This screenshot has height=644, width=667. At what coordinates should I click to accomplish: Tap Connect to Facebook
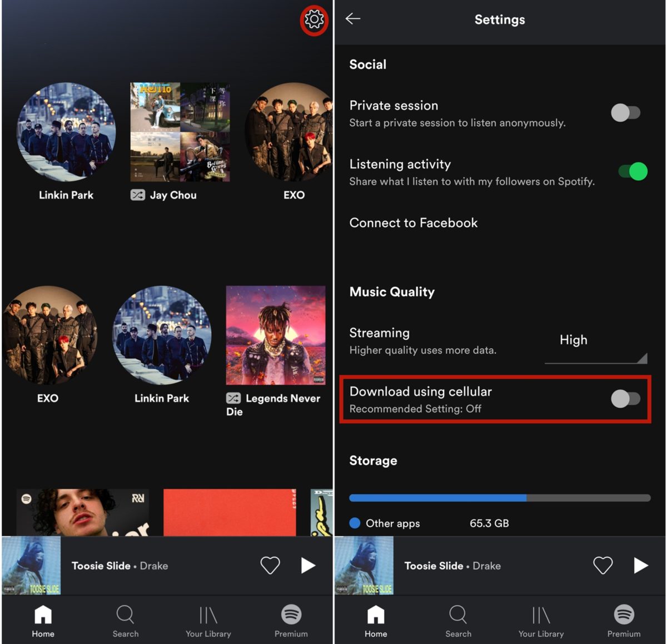[414, 222]
